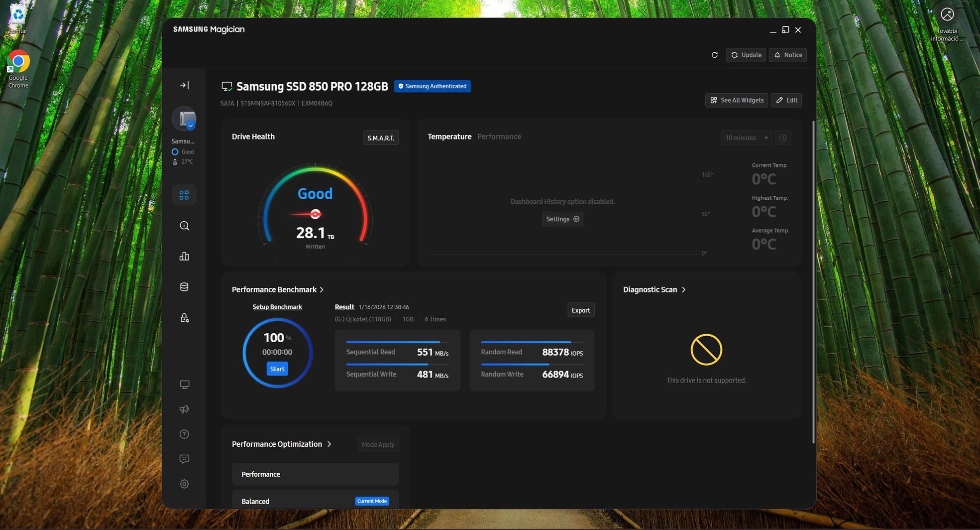This screenshot has height=530, width=980.
Task: Expand the Diagnostic Scan section chevron
Action: (x=683, y=289)
